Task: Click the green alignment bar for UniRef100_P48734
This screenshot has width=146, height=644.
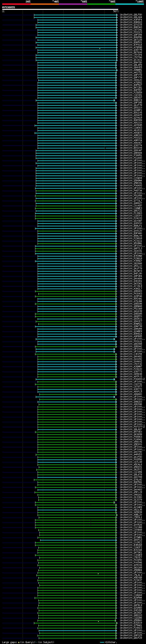Action: [x=76, y=191]
